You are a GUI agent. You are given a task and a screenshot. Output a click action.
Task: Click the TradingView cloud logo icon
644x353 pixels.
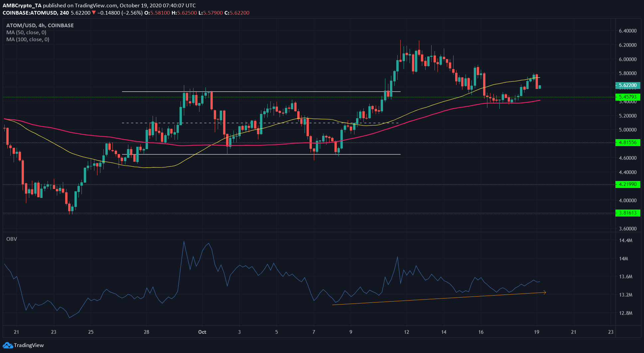pos(7,345)
